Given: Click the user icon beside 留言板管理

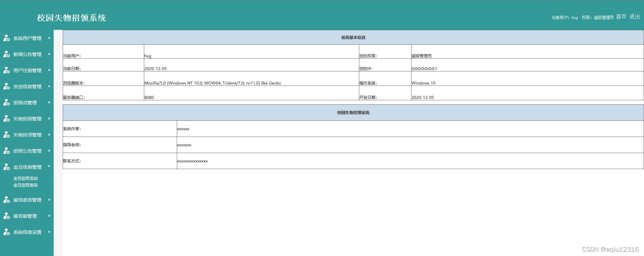Looking at the screenshot, I should (x=7, y=216).
